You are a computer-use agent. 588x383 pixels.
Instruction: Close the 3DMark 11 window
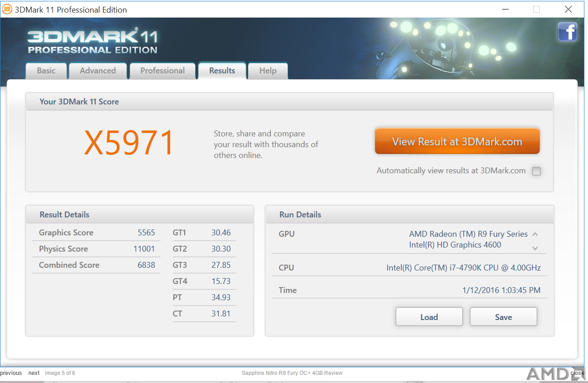(x=568, y=9)
